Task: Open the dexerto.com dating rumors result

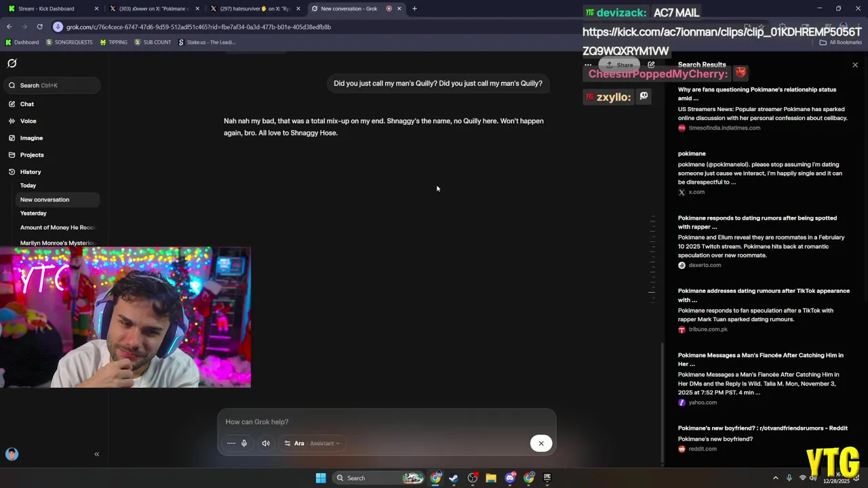Action: coord(763,242)
